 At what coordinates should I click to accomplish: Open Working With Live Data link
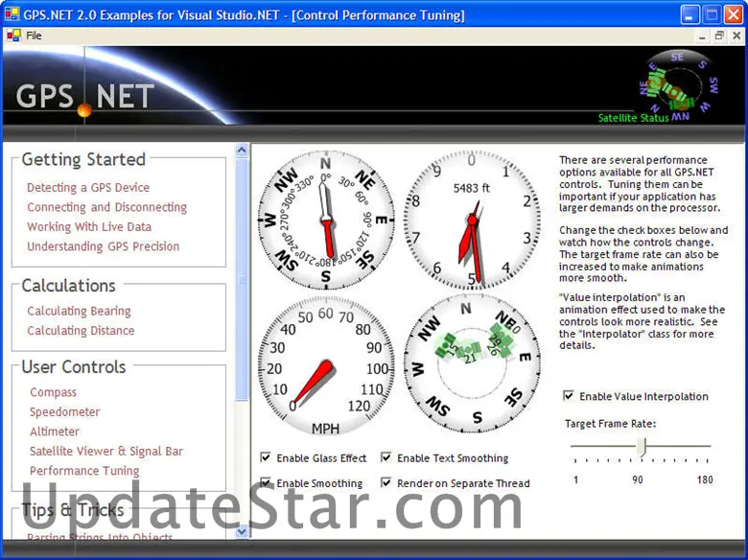click(89, 226)
